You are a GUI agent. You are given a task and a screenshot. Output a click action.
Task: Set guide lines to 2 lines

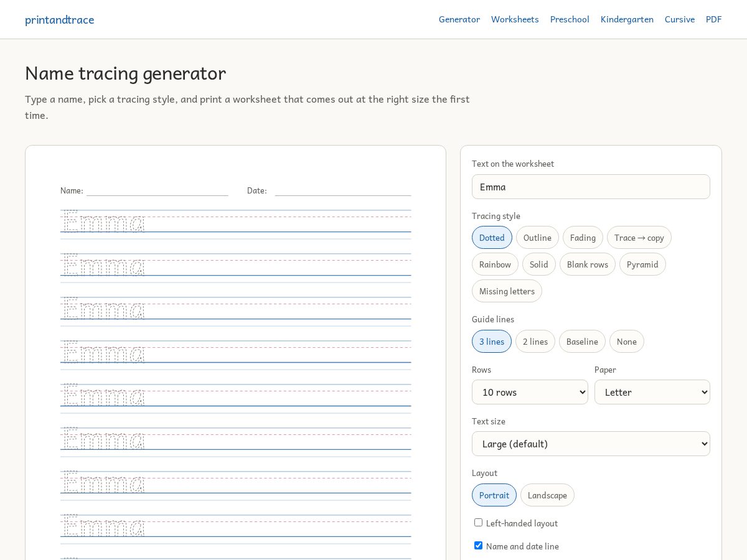tap(535, 342)
